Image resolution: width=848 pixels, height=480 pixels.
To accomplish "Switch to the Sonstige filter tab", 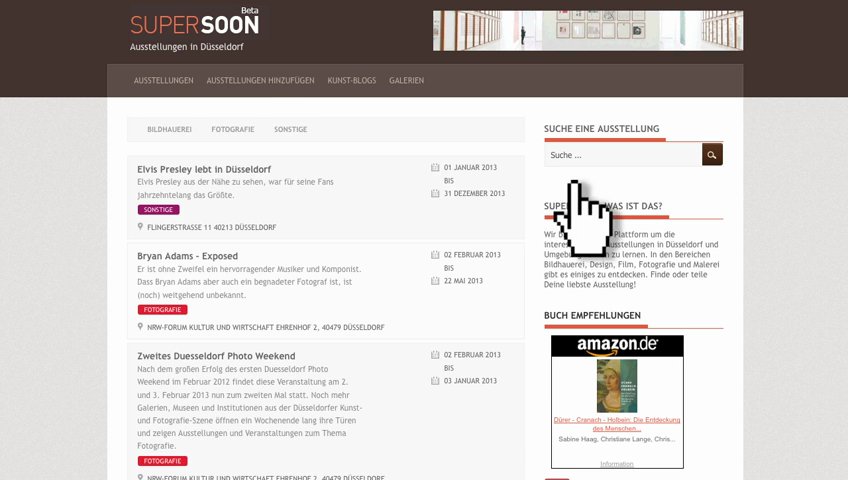I will click(290, 130).
